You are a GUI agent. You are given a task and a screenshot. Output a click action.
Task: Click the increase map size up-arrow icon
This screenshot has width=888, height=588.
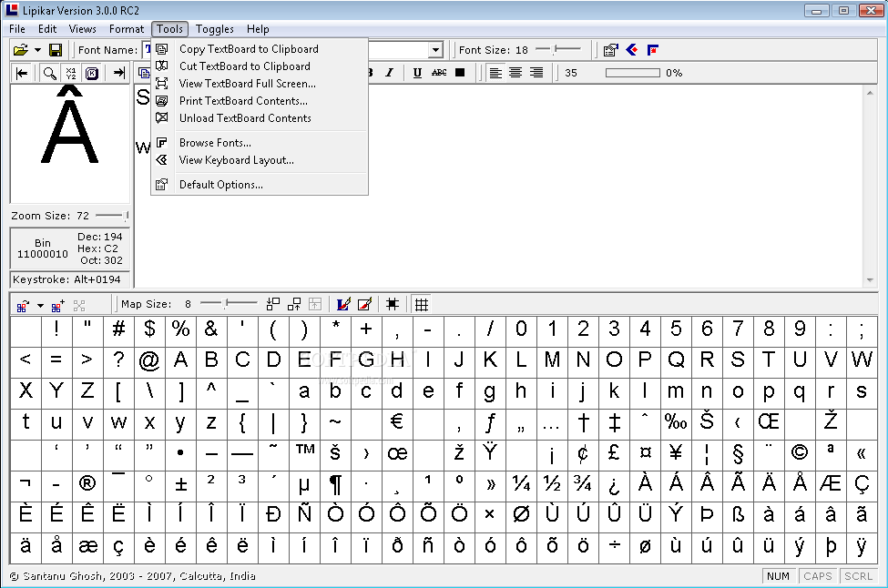click(x=294, y=305)
